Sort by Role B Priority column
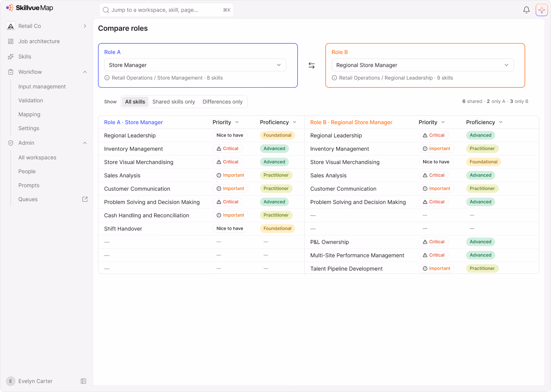The image size is (551, 392). point(432,122)
